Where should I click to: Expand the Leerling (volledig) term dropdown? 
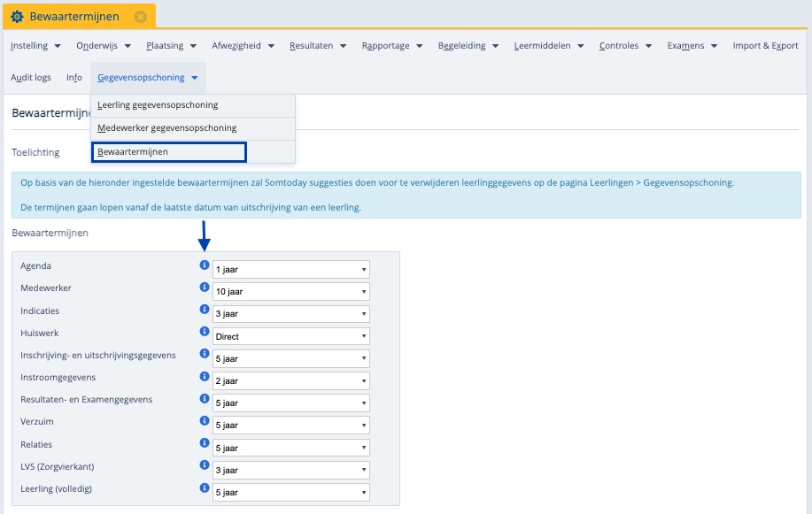coord(290,493)
